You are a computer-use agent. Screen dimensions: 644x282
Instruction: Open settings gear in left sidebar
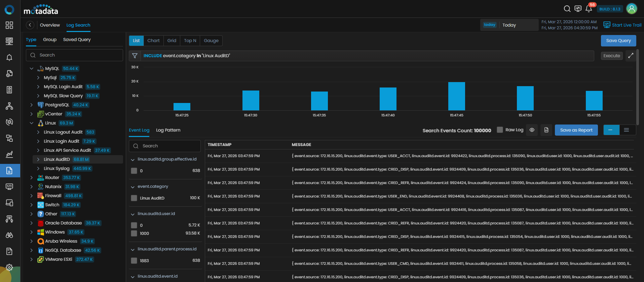click(x=9, y=267)
